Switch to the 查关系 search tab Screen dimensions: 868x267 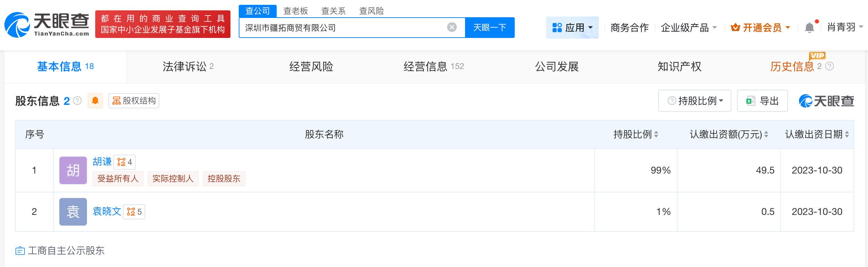click(x=333, y=11)
